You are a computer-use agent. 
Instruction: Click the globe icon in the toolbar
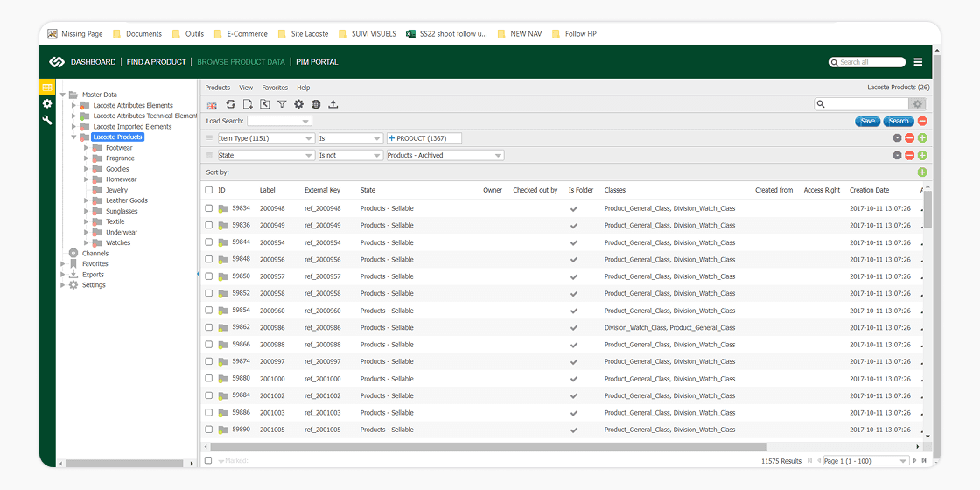[x=316, y=104]
